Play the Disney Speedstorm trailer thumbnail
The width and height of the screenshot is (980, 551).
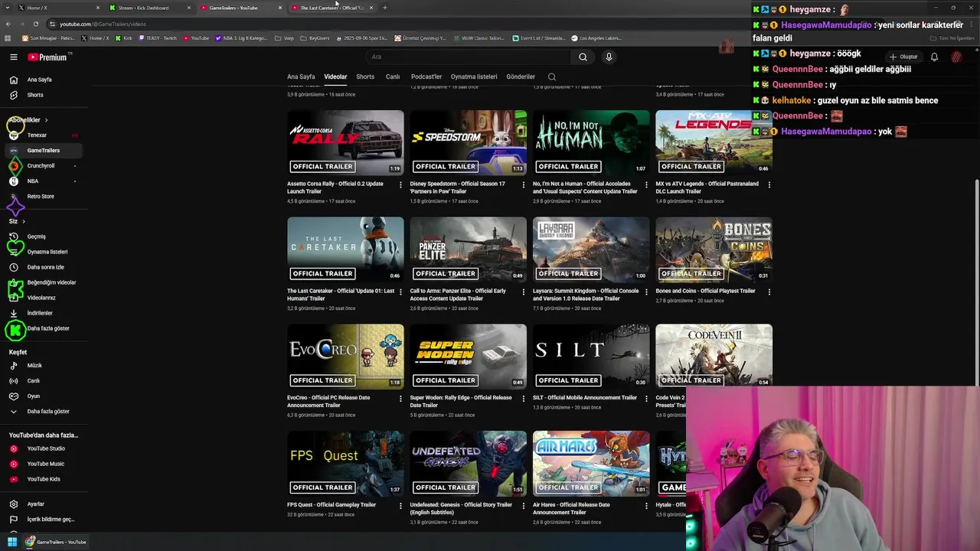[469, 143]
